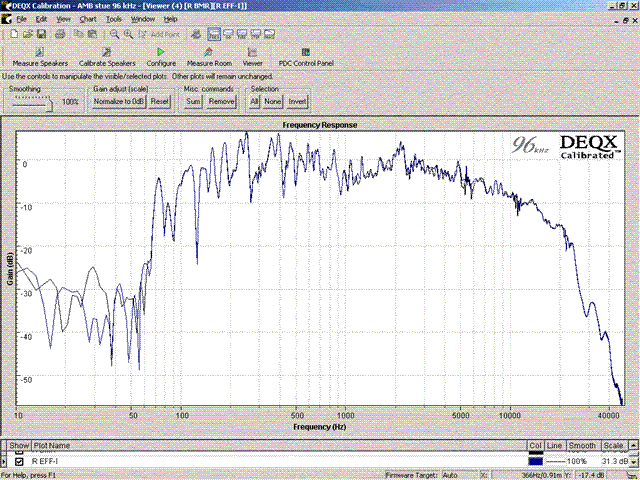Toggle the Show checkbox for R EFF-I
640x480 pixels.
[19, 461]
